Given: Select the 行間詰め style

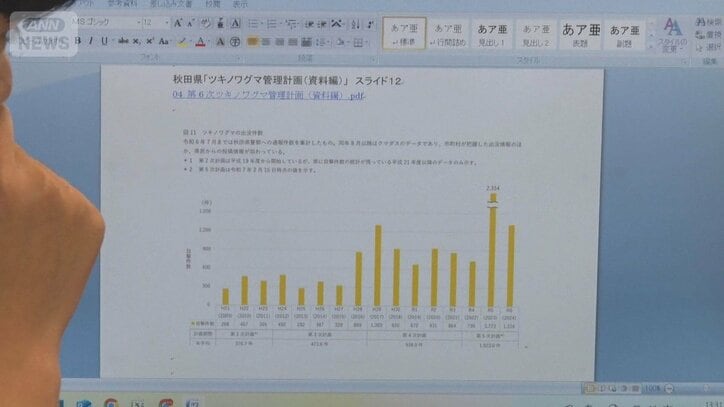Looking at the screenshot, I should 448,35.
